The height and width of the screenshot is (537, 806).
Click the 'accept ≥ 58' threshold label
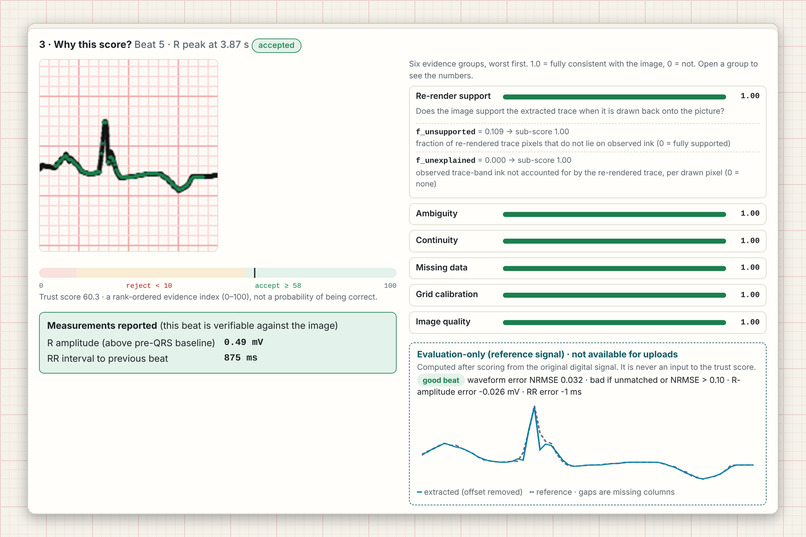(278, 286)
